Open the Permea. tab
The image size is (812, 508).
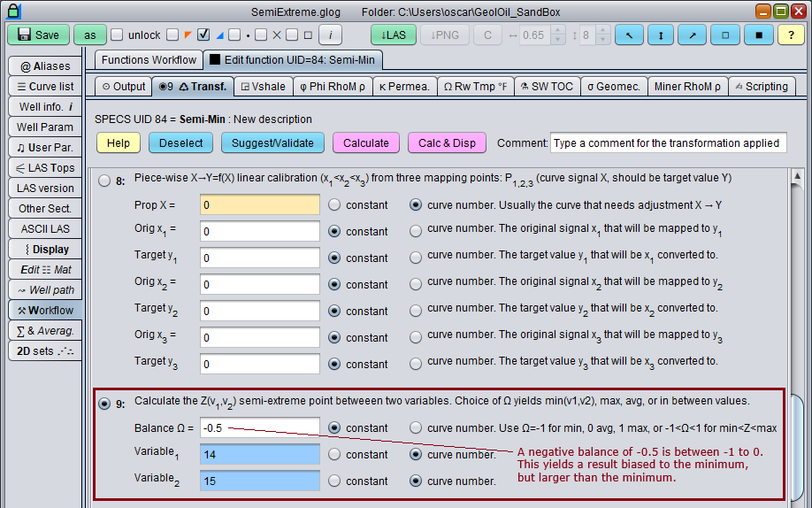point(404,87)
